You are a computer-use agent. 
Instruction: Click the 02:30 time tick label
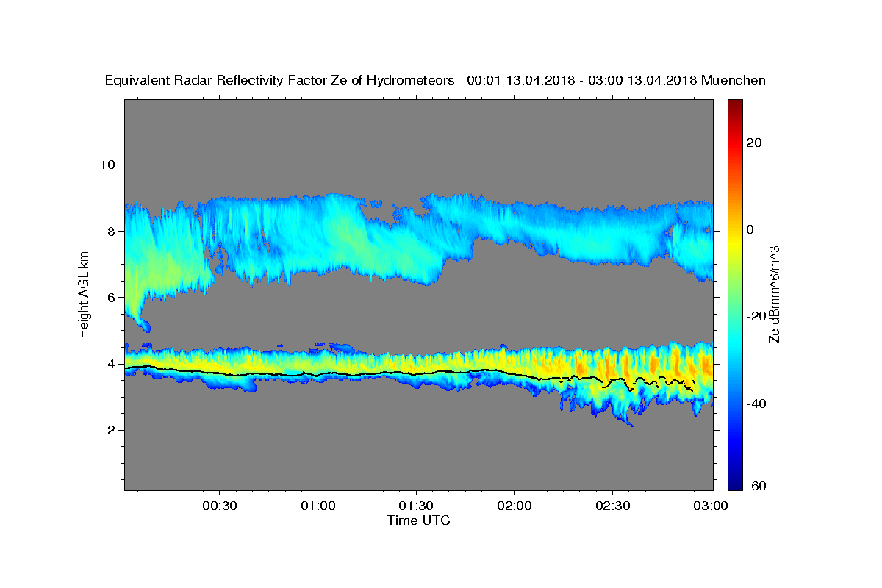click(x=612, y=506)
